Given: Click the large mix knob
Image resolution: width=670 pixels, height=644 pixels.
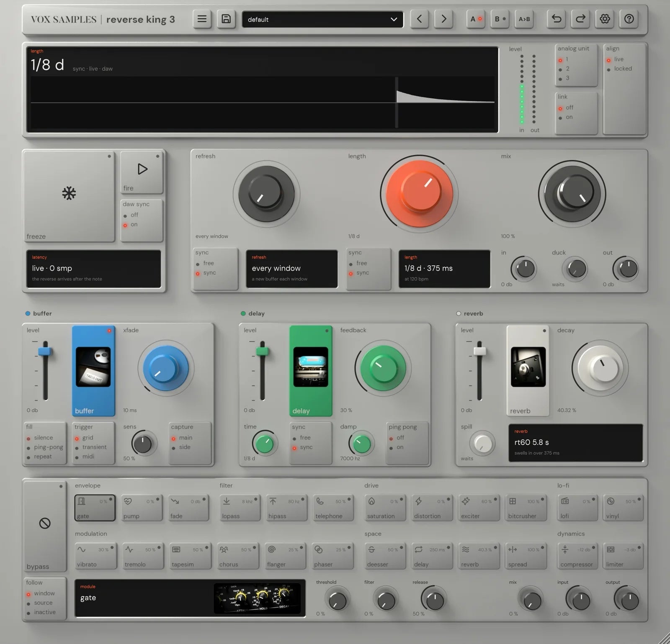Looking at the screenshot, I should 572,194.
